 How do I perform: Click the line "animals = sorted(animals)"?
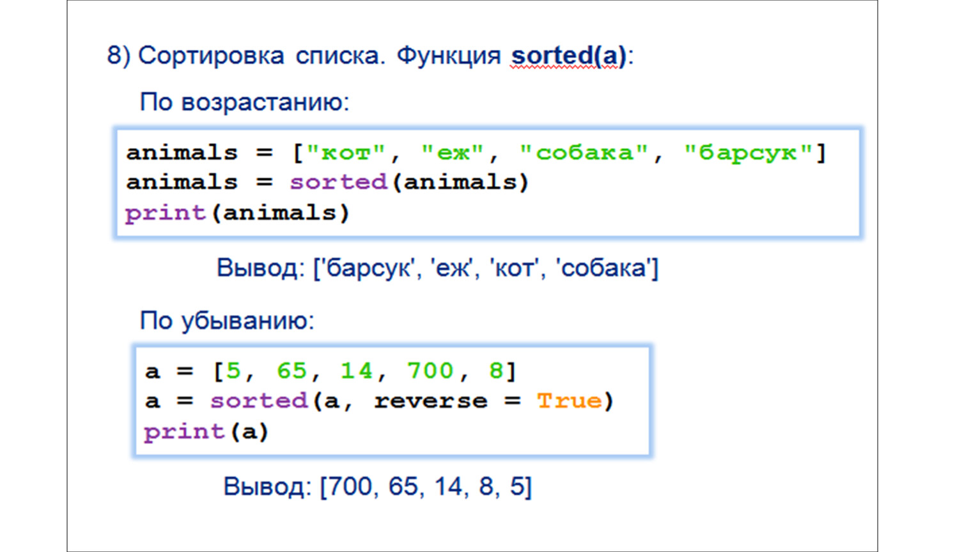click(327, 183)
